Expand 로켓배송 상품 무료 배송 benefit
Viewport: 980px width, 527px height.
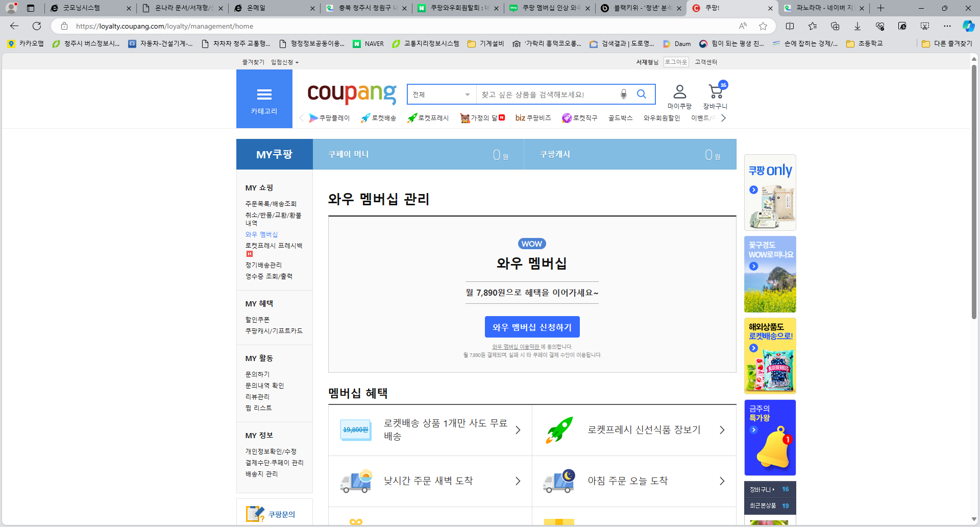pos(430,430)
